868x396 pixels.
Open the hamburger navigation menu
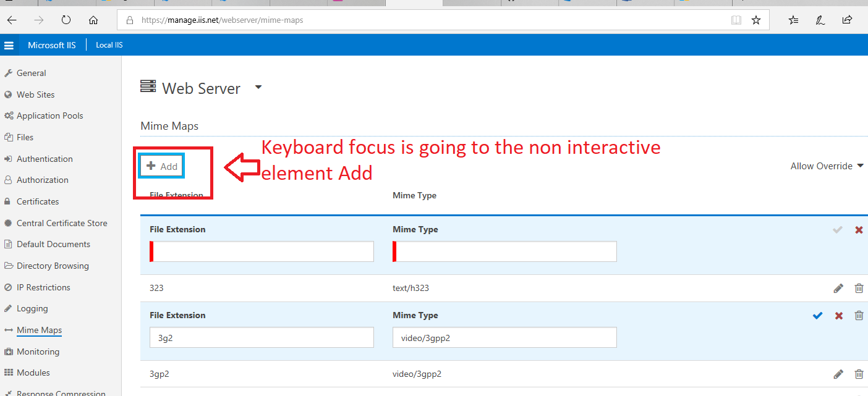[9, 44]
